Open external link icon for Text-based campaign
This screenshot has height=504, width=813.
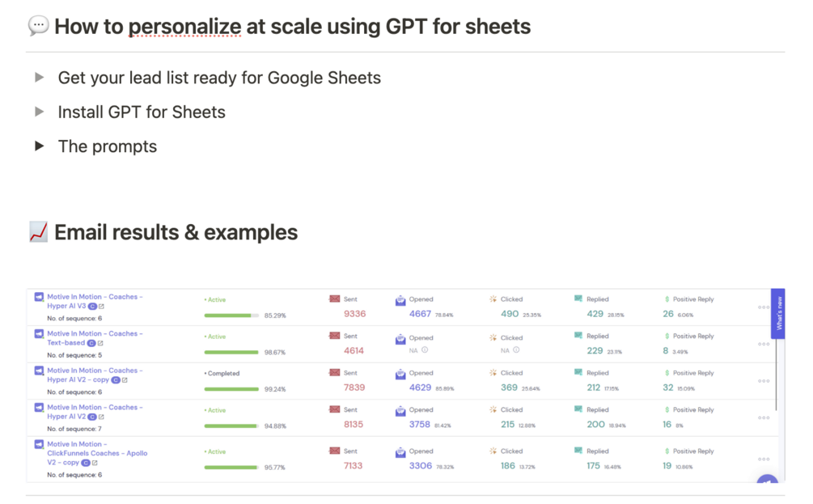pos(101,343)
